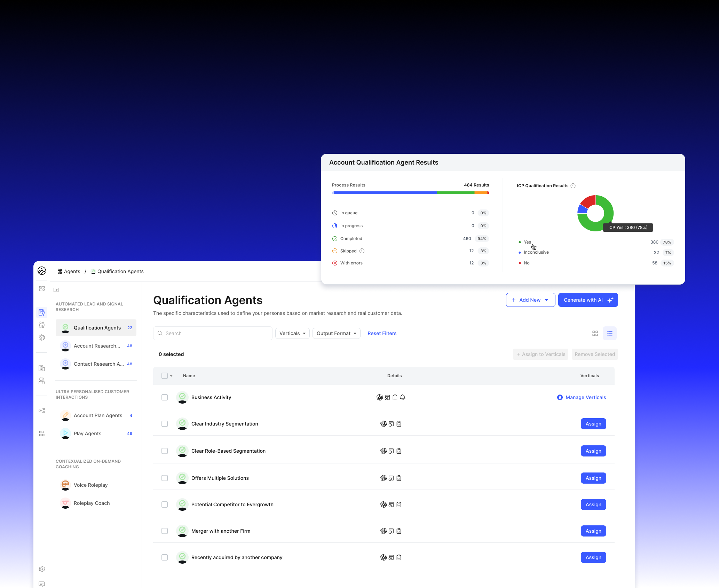Switch to list view icon
The image size is (719, 588).
pos(610,333)
